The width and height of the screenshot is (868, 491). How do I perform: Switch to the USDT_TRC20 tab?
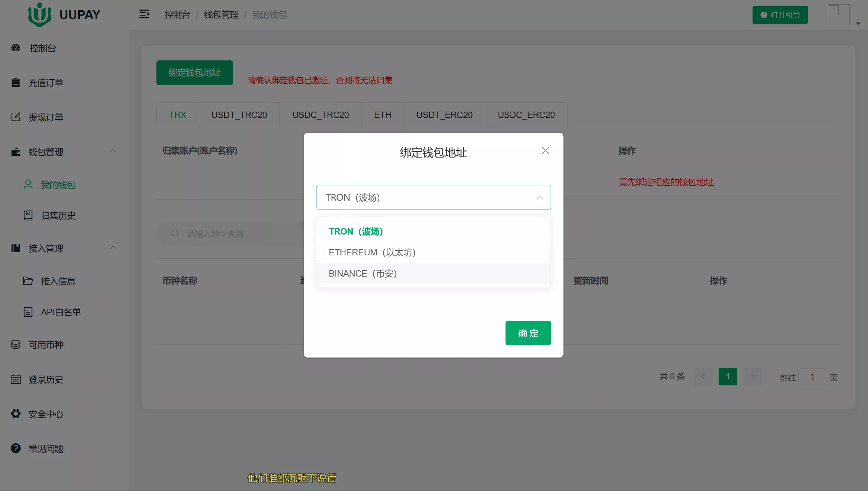click(239, 115)
